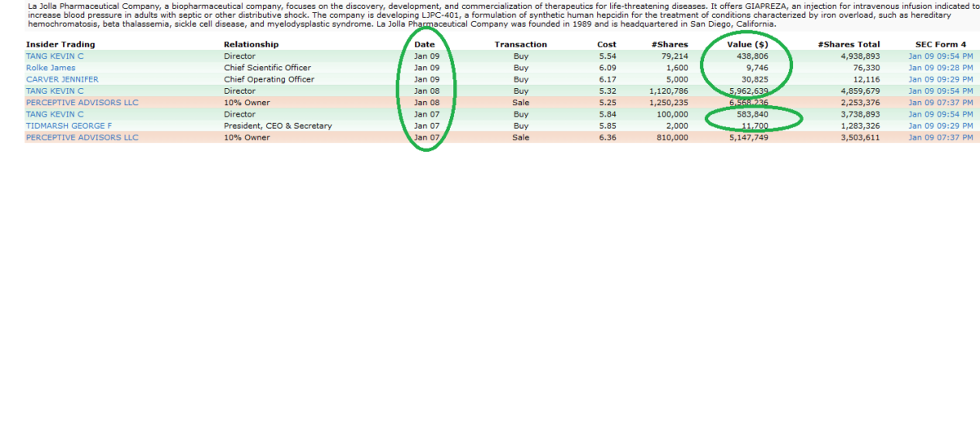The image size is (980, 443).
Task: Click the 'SEC Form 4' column header
Action: tap(941, 44)
